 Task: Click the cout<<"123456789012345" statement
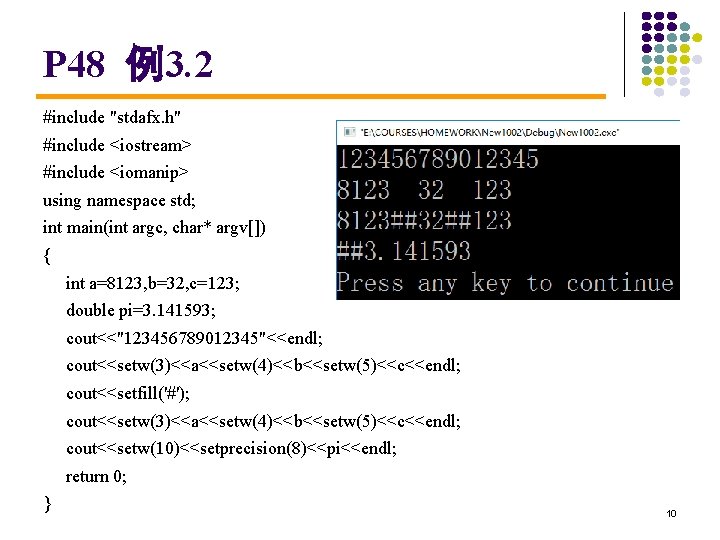coord(194,338)
